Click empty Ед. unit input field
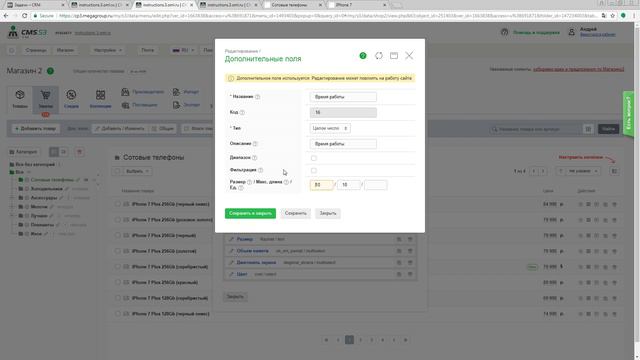The height and width of the screenshot is (360, 640). (376, 185)
